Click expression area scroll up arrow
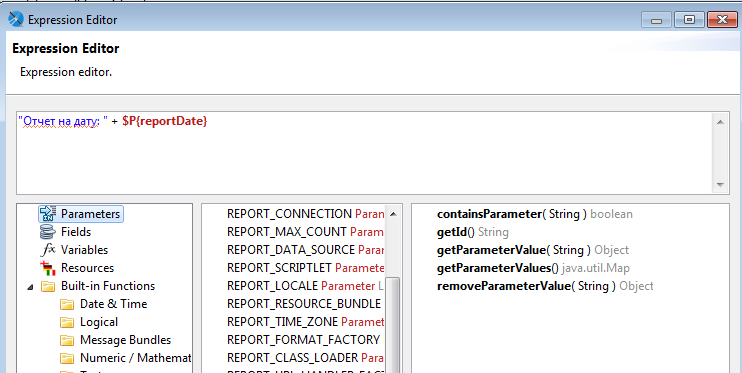The width and height of the screenshot is (742, 373). click(720, 122)
